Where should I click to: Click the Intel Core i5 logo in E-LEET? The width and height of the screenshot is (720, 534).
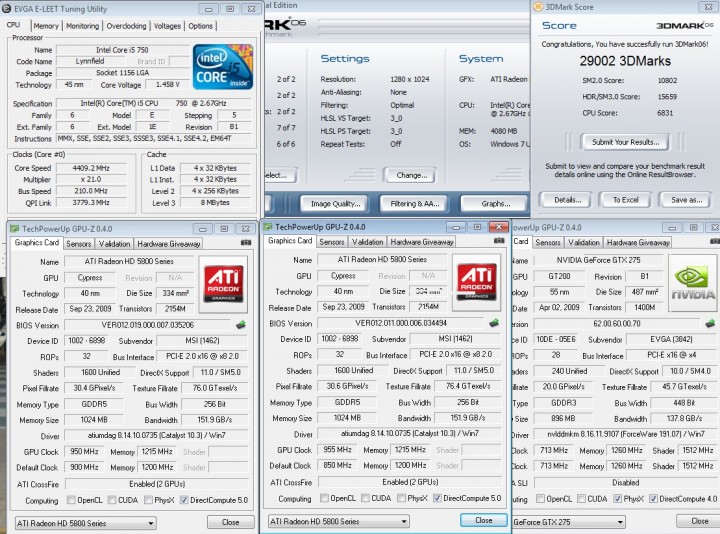[223, 66]
